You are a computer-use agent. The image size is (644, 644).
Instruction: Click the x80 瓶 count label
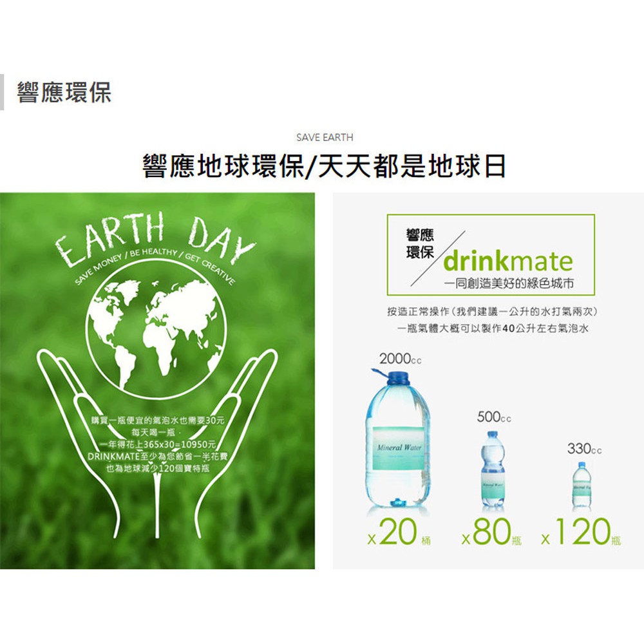[491, 533]
